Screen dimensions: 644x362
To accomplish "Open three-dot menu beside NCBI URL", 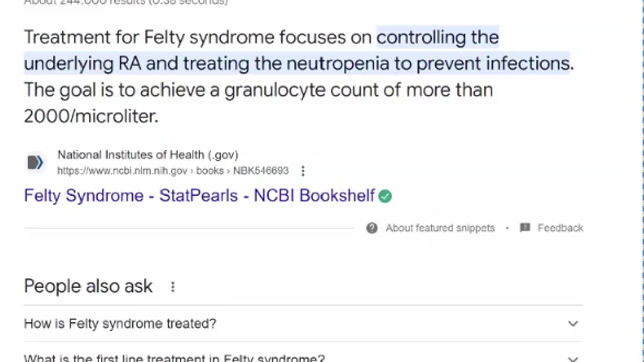I will pyautogui.click(x=303, y=171).
